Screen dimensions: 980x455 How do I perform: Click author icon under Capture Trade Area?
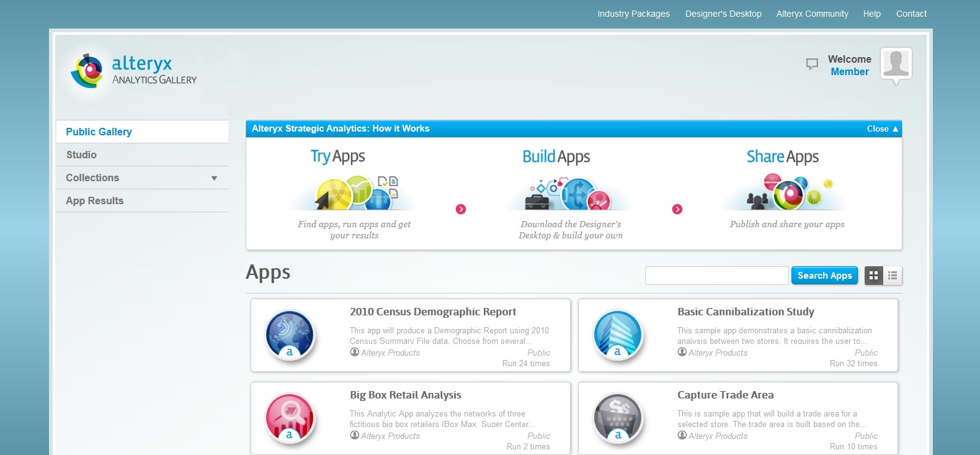(x=682, y=435)
